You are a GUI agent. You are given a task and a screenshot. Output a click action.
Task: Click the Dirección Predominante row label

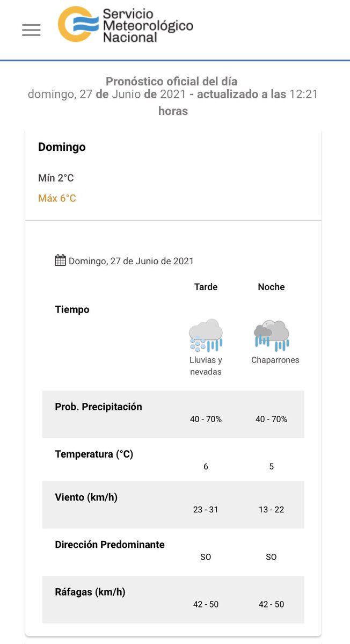tap(110, 544)
